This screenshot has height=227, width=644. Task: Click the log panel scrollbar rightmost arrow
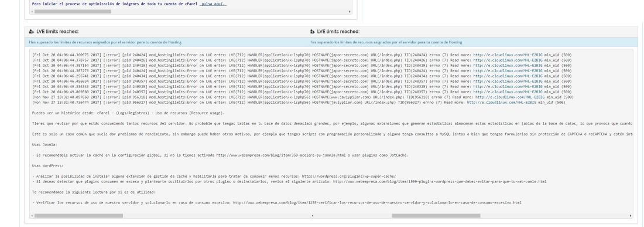tap(631, 215)
